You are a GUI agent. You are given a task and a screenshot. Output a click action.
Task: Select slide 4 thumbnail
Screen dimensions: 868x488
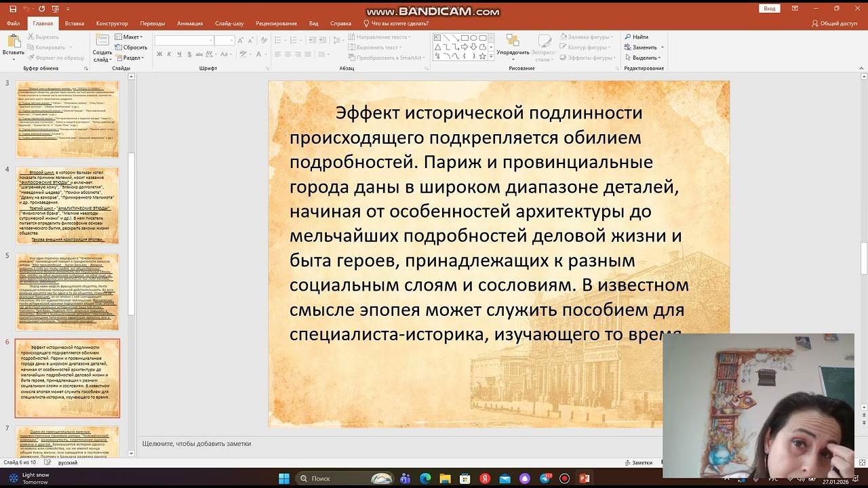(67, 205)
